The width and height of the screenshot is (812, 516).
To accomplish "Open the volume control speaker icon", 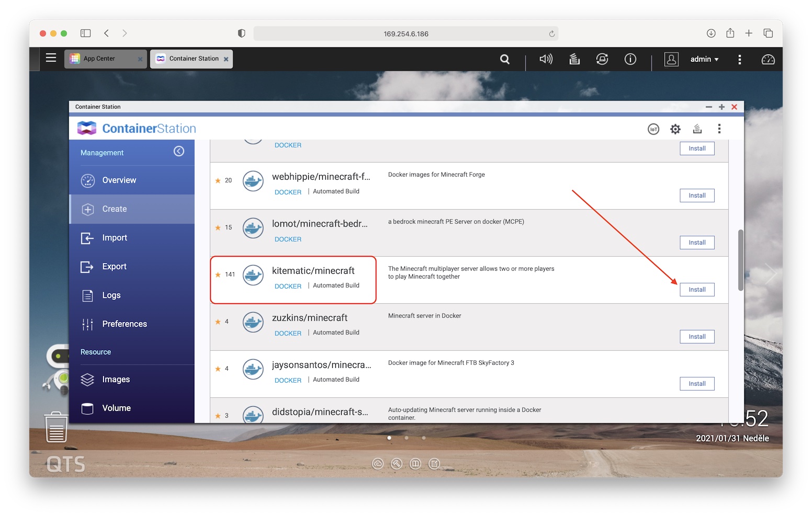I will (546, 59).
